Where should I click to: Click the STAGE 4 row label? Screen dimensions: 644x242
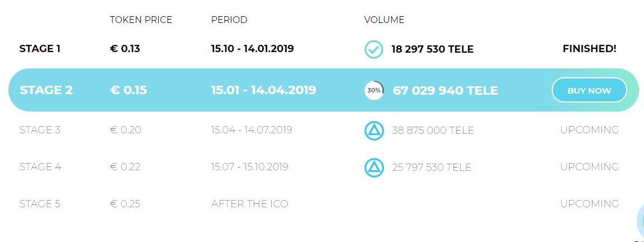40,167
